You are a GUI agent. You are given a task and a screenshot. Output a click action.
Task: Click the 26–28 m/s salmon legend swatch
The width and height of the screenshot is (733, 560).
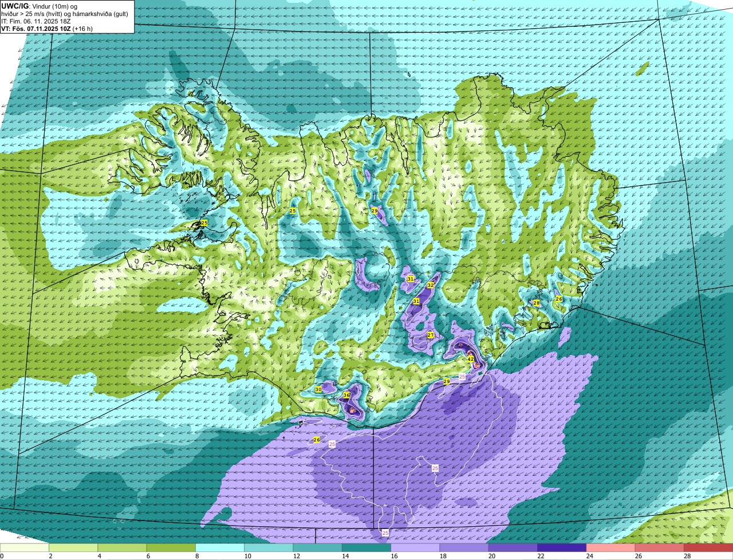[660, 548]
